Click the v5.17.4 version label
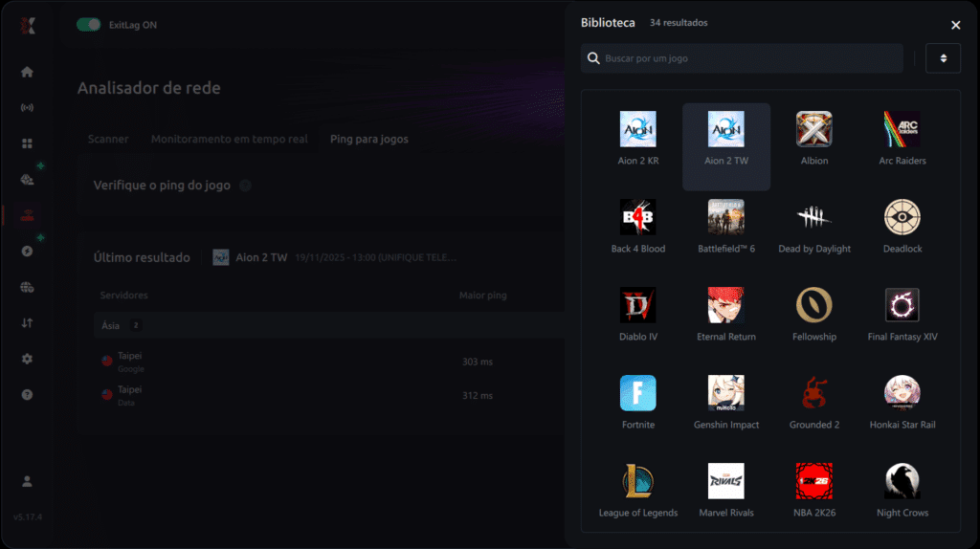The height and width of the screenshot is (549, 980). pos(28,517)
